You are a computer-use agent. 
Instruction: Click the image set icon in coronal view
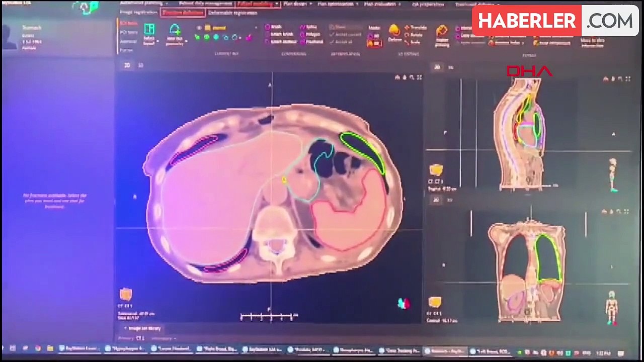[x=435, y=302]
